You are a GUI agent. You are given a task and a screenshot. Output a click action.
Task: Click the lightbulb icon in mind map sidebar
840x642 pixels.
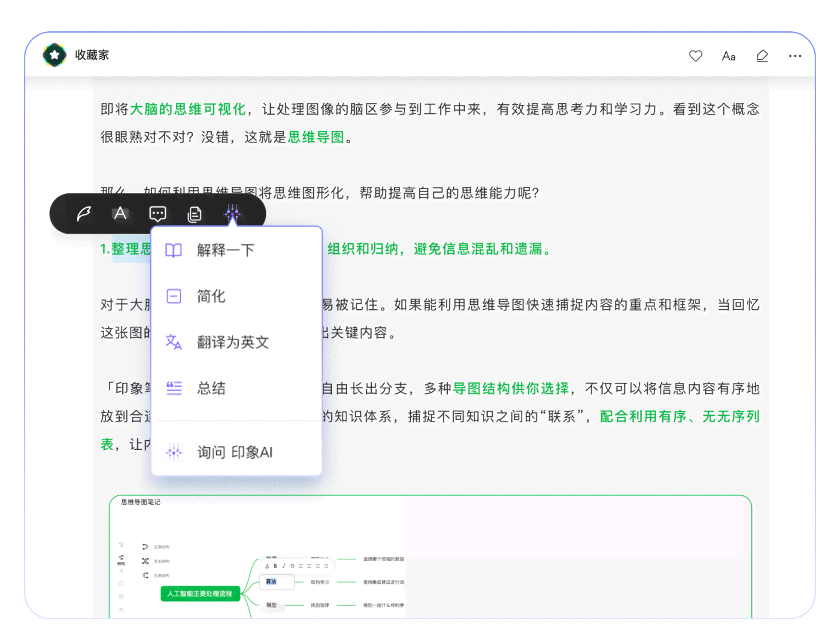click(121, 545)
